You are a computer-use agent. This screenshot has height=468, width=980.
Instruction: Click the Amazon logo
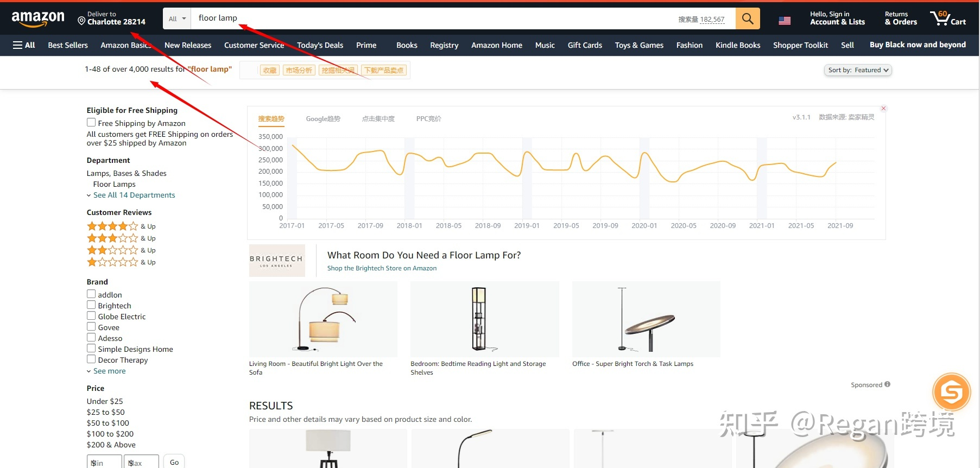(x=38, y=19)
